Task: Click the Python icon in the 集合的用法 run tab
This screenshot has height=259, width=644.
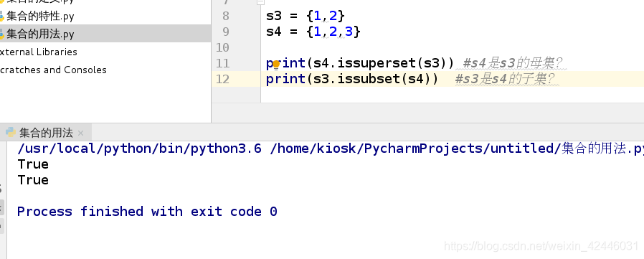Action: pos(10,133)
